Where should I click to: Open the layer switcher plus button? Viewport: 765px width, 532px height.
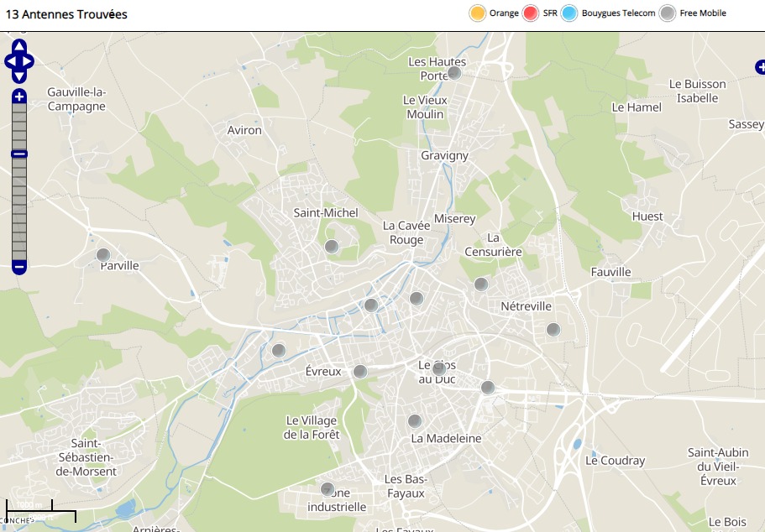(760, 67)
